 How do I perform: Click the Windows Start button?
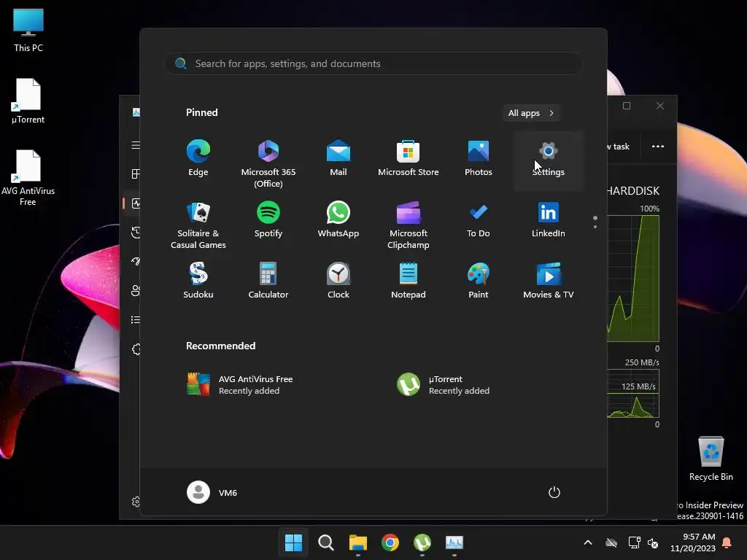tap(293, 542)
